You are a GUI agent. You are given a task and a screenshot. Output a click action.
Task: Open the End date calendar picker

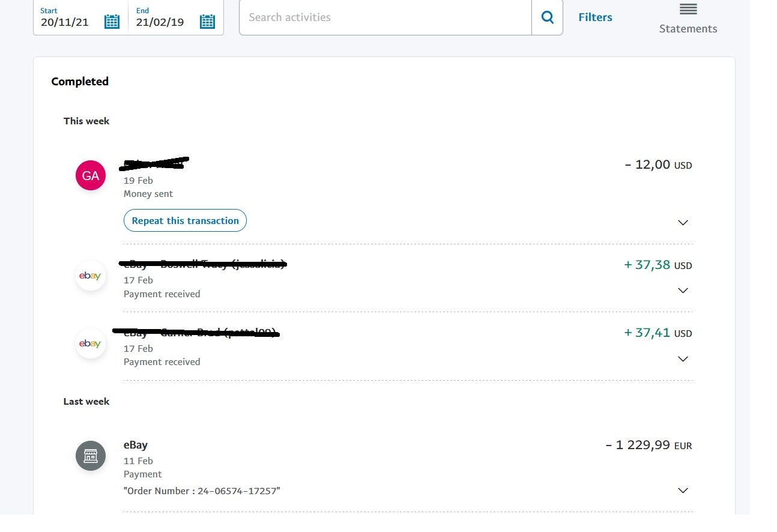coord(207,22)
